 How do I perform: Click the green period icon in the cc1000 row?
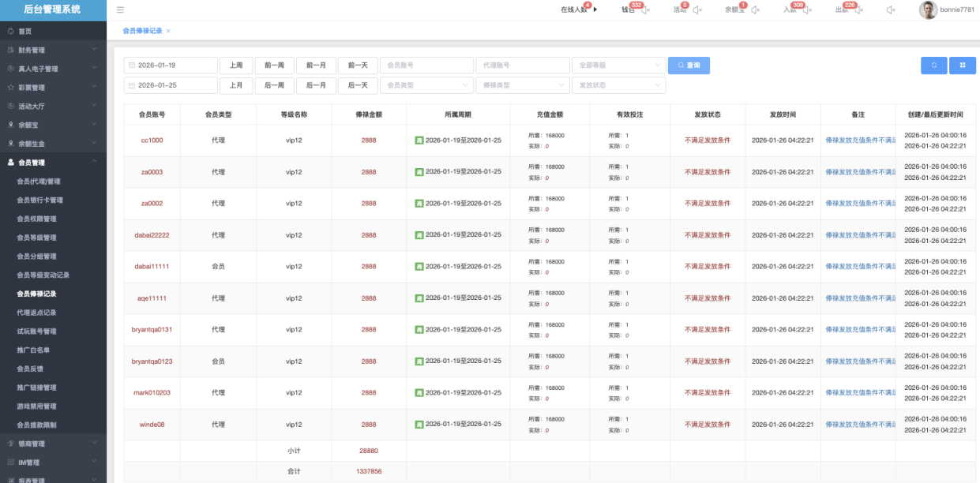click(x=419, y=140)
